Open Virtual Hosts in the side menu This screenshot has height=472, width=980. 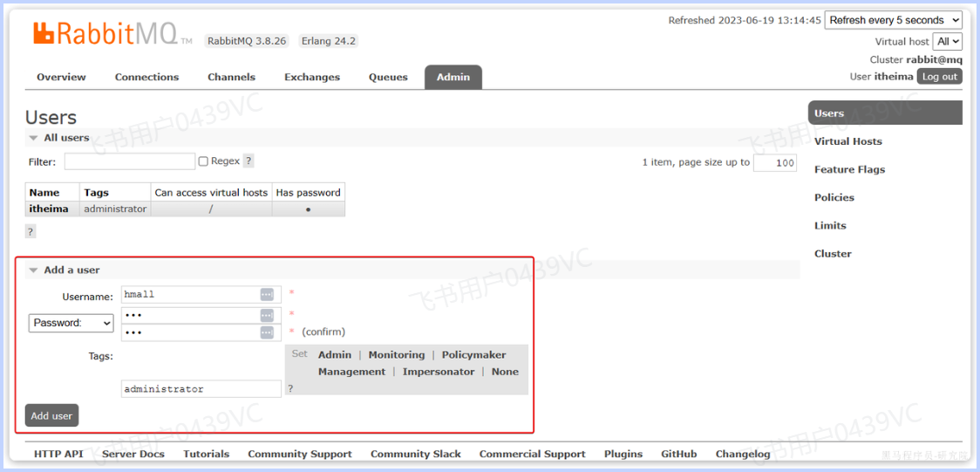(x=848, y=141)
